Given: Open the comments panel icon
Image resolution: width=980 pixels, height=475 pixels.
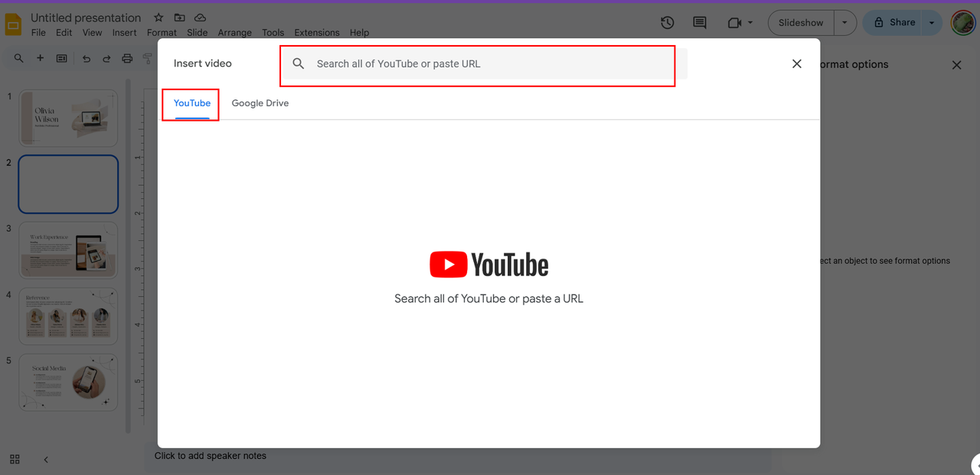Looking at the screenshot, I should tap(699, 23).
